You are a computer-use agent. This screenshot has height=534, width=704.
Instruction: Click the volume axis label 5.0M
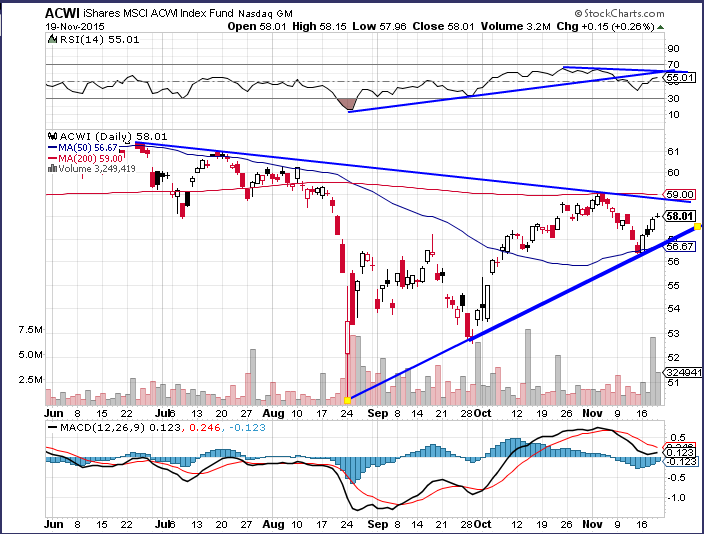point(31,355)
